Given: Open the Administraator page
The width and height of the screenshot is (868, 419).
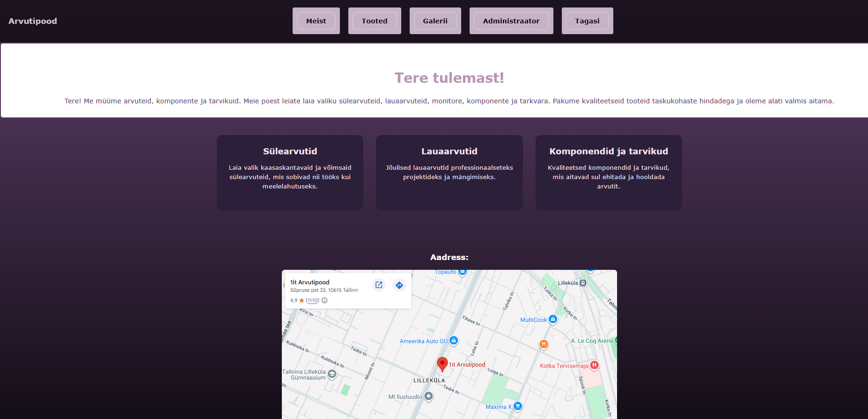Looking at the screenshot, I should click(x=511, y=21).
